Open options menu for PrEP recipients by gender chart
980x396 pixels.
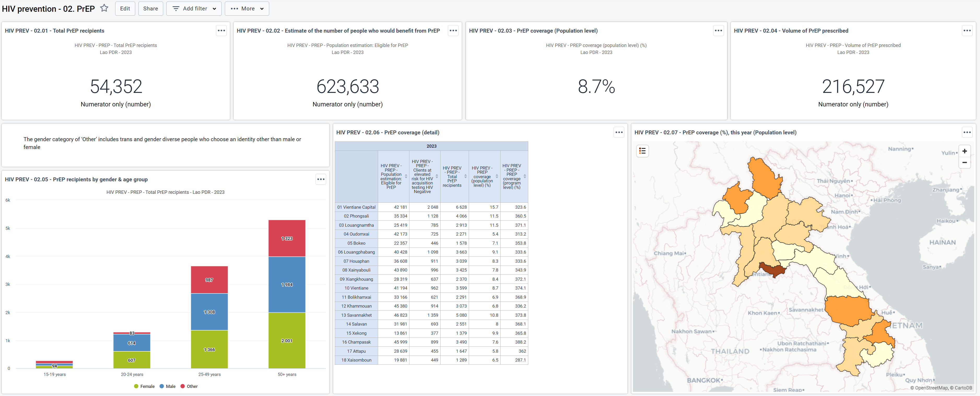321,179
